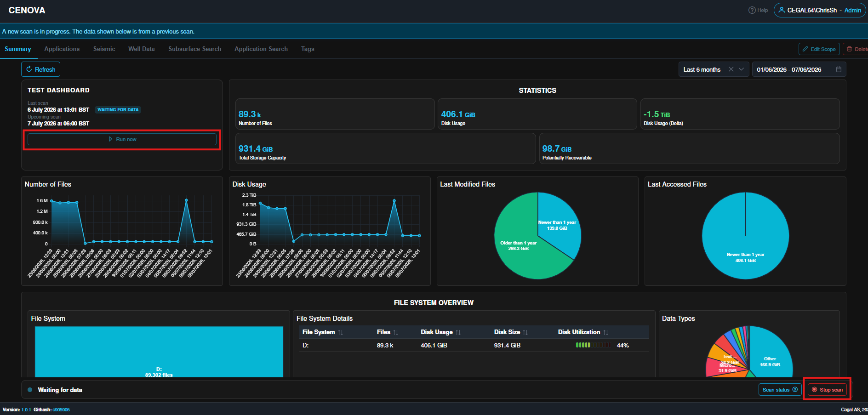Image resolution: width=868 pixels, height=415 pixels.
Task: Open the user account profile icon
Action: point(781,10)
